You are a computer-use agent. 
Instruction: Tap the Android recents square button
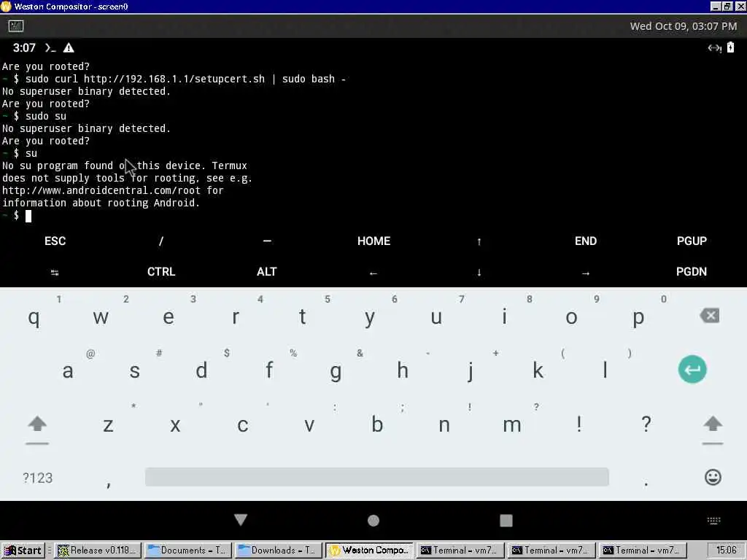point(506,521)
